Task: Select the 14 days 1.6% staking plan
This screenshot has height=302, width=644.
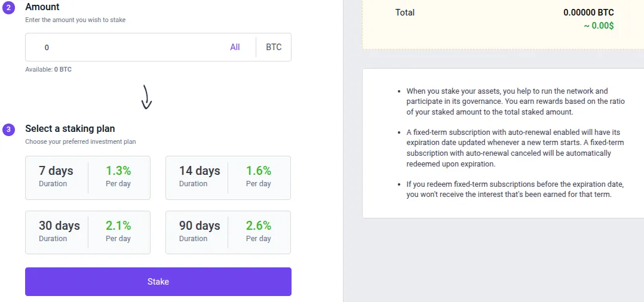Action: click(x=228, y=178)
